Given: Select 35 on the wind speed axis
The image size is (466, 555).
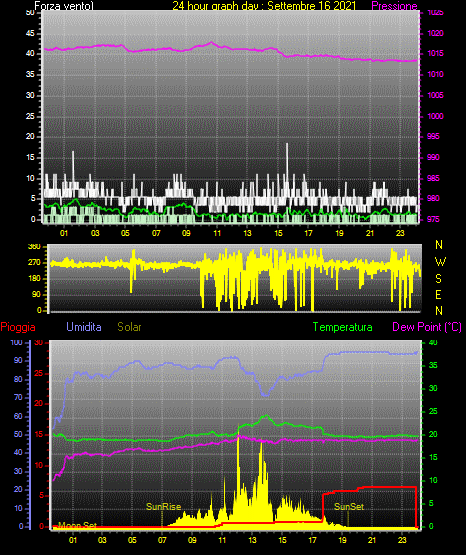Looking at the screenshot, I should [30, 74].
